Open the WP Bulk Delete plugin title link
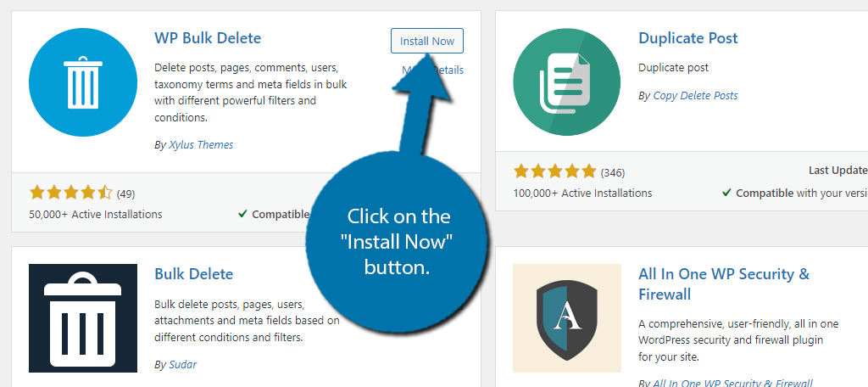Image resolution: width=868 pixels, height=387 pixels. pyautogui.click(x=208, y=37)
